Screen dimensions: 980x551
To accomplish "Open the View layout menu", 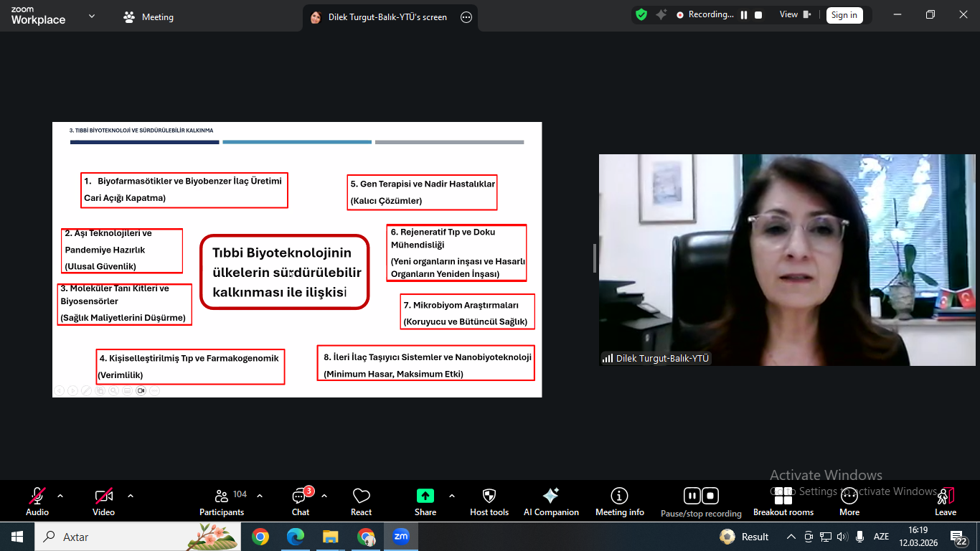I will coord(795,15).
